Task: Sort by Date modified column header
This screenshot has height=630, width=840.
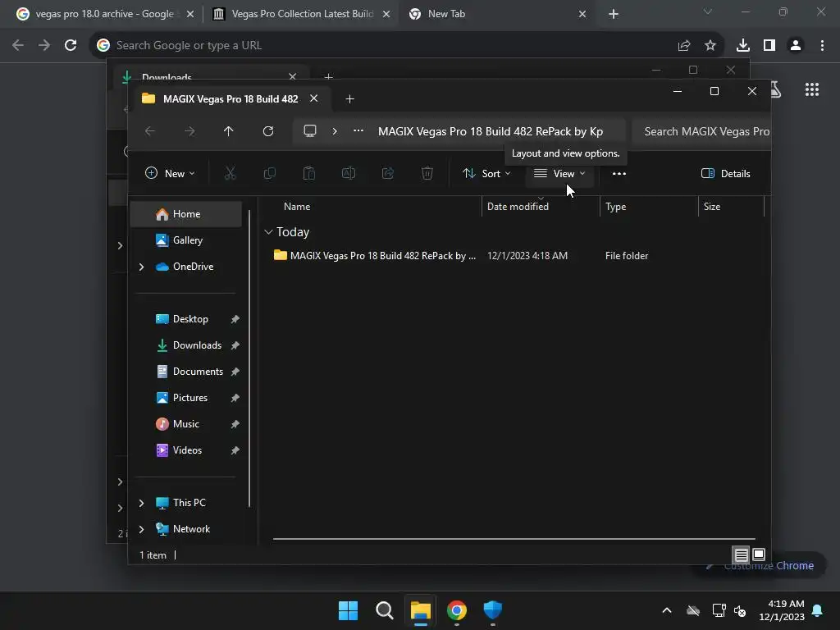Action: coord(518,207)
